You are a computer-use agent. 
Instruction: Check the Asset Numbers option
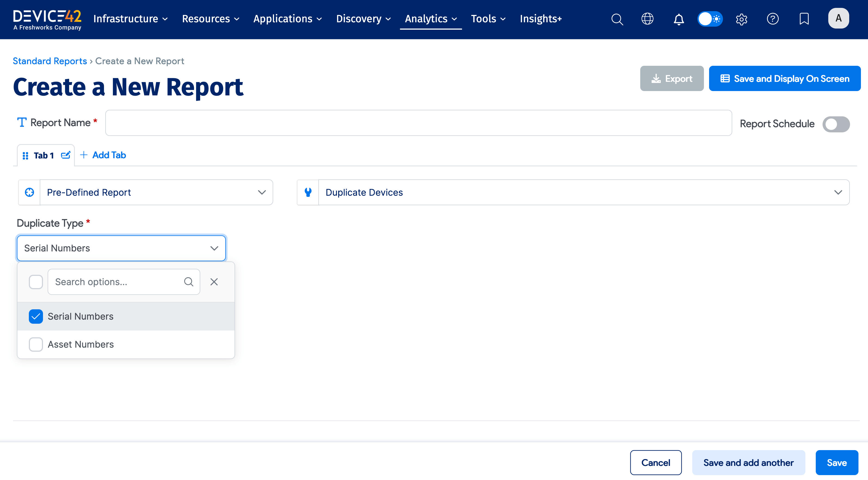pos(36,344)
